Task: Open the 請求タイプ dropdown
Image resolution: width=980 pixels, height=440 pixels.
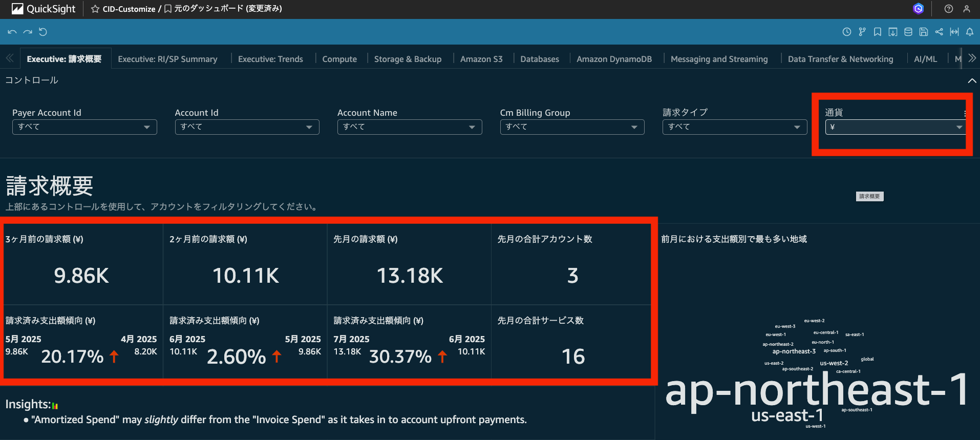Action: click(x=735, y=127)
